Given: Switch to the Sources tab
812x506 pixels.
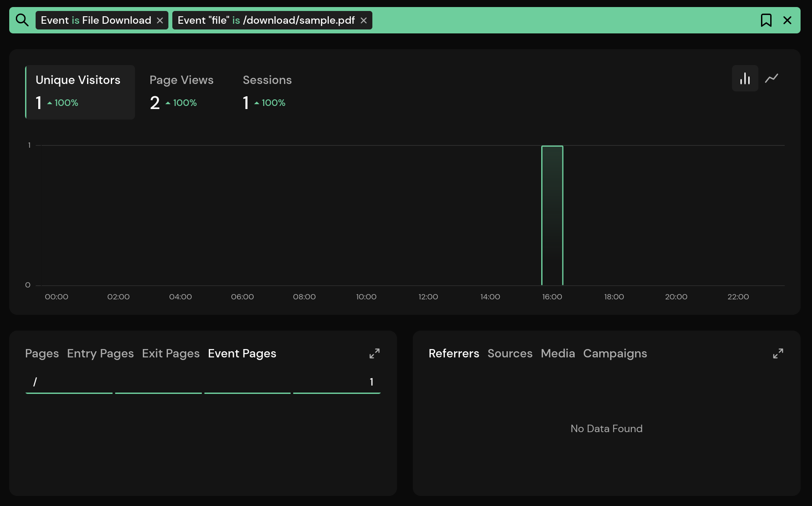Looking at the screenshot, I should 510,353.
